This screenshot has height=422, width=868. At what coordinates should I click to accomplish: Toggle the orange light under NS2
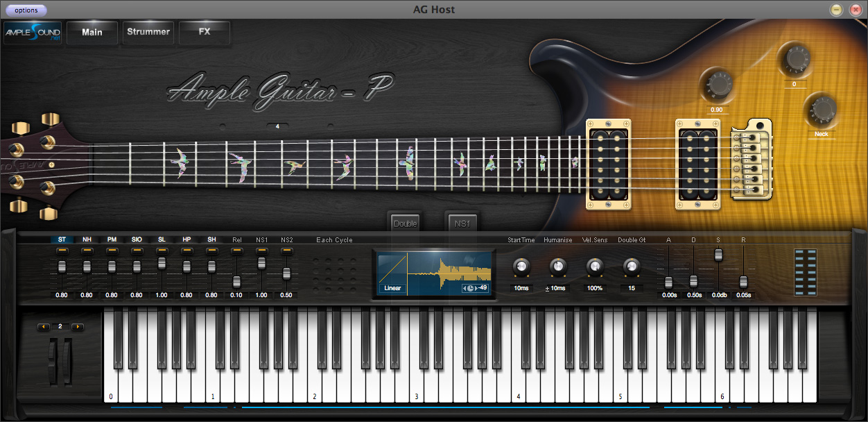[286, 250]
